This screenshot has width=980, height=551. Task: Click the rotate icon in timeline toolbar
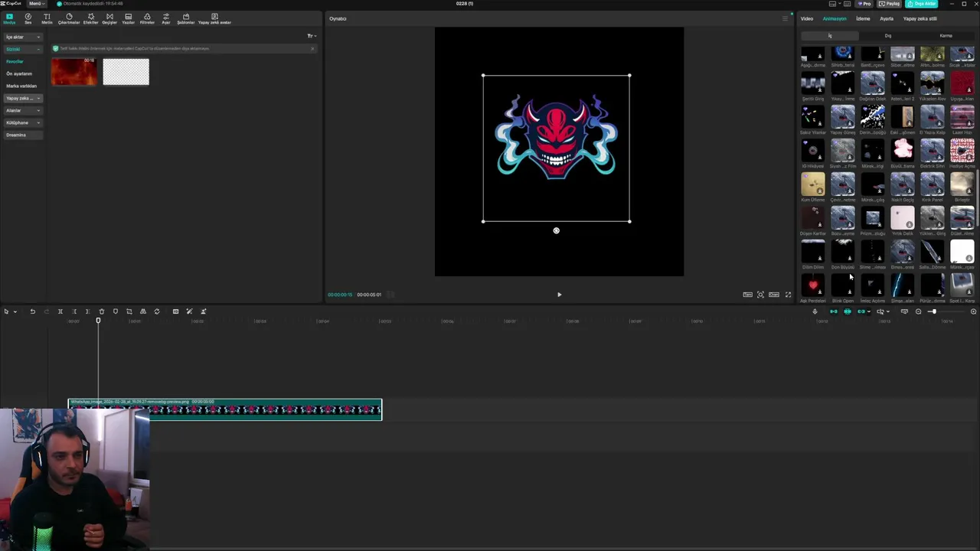coord(157,311)
